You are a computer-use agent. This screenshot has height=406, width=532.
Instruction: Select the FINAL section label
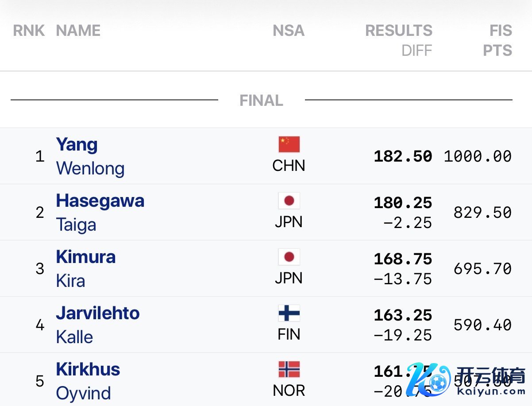(x=261, y=101)
